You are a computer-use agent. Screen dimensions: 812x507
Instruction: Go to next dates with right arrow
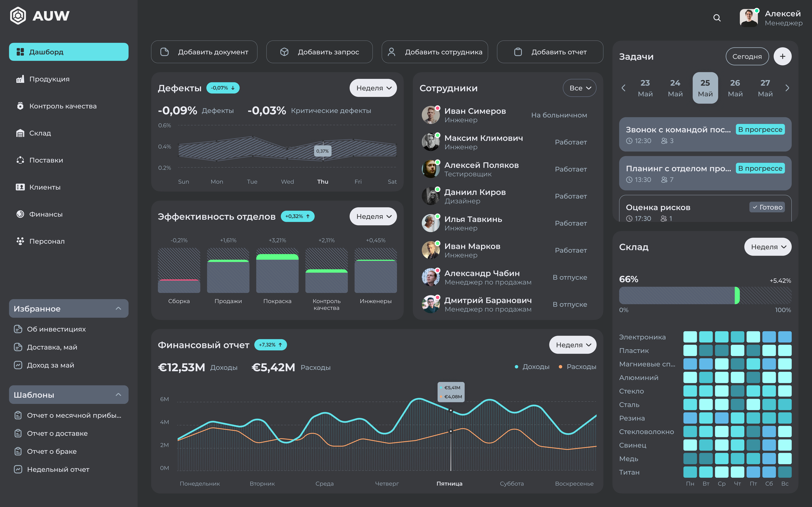[x=787, y=88]
